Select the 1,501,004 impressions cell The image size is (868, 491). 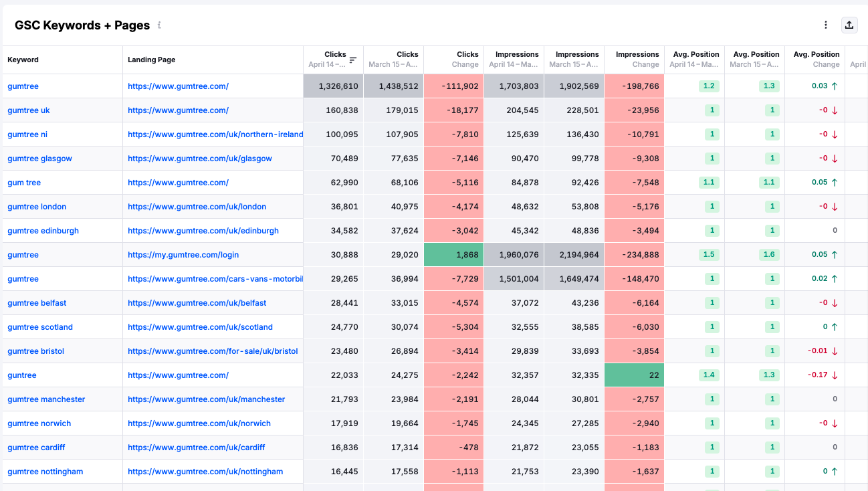pyautogui.click(x=514, y=279)
